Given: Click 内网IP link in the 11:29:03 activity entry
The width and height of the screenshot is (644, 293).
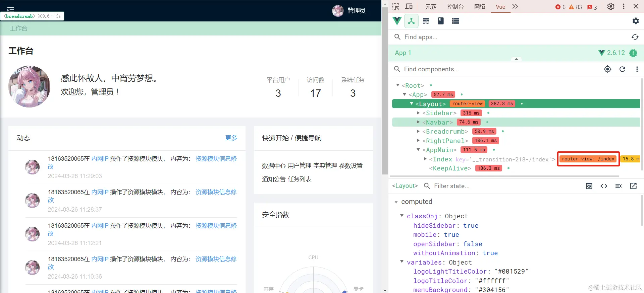Looking at the screenshot, I should 100,159.
